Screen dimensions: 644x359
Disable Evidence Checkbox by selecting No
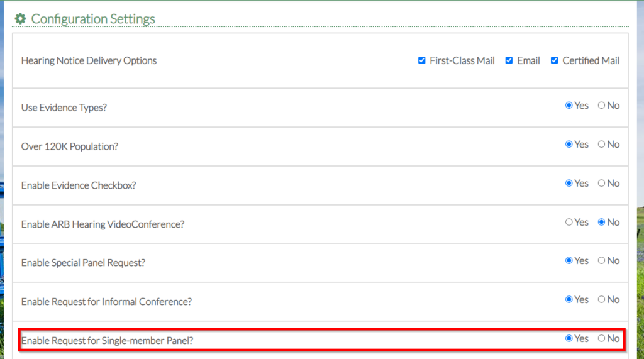point(601,184)
